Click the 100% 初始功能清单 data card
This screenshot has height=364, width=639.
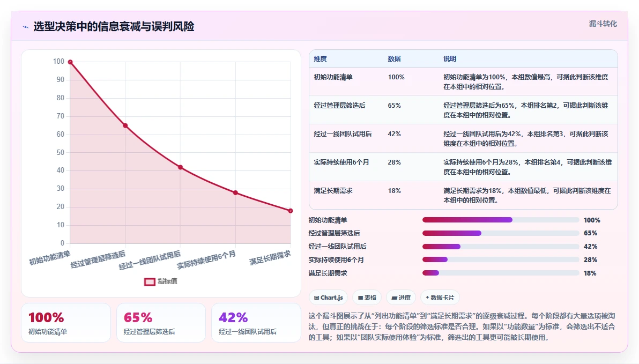coord(66,323)
